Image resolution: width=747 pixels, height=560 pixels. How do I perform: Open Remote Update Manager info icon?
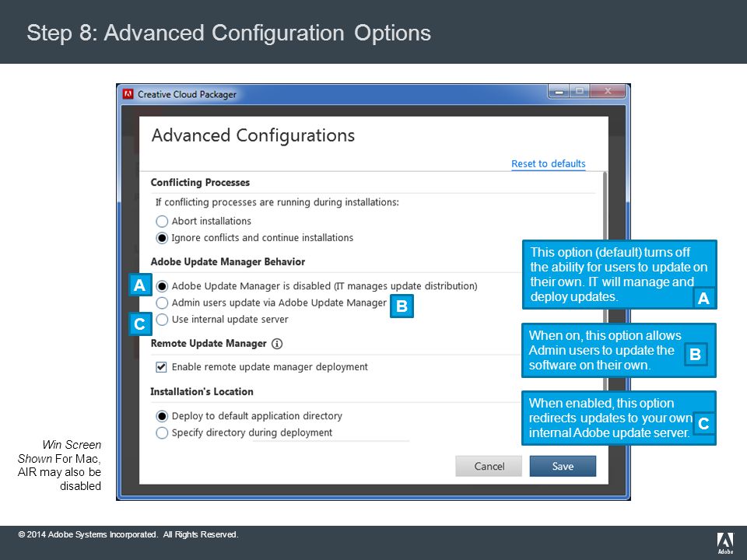277,344
